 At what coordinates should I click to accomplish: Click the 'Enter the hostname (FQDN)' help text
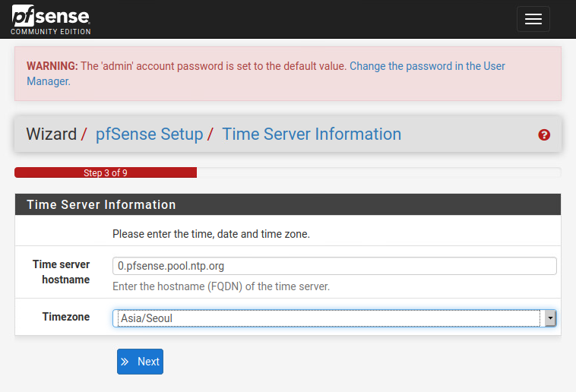221,286
